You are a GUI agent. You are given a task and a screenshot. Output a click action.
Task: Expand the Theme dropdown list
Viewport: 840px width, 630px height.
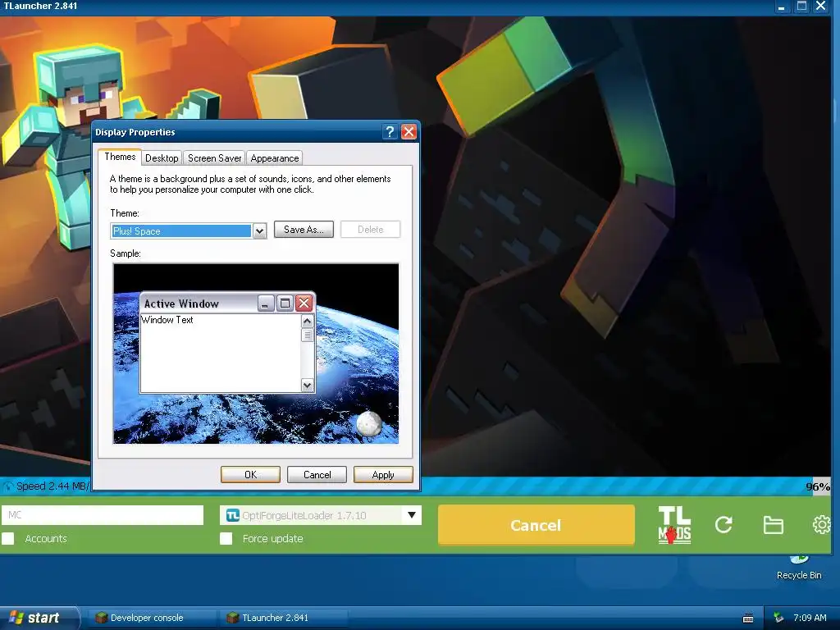coord(259,231)
